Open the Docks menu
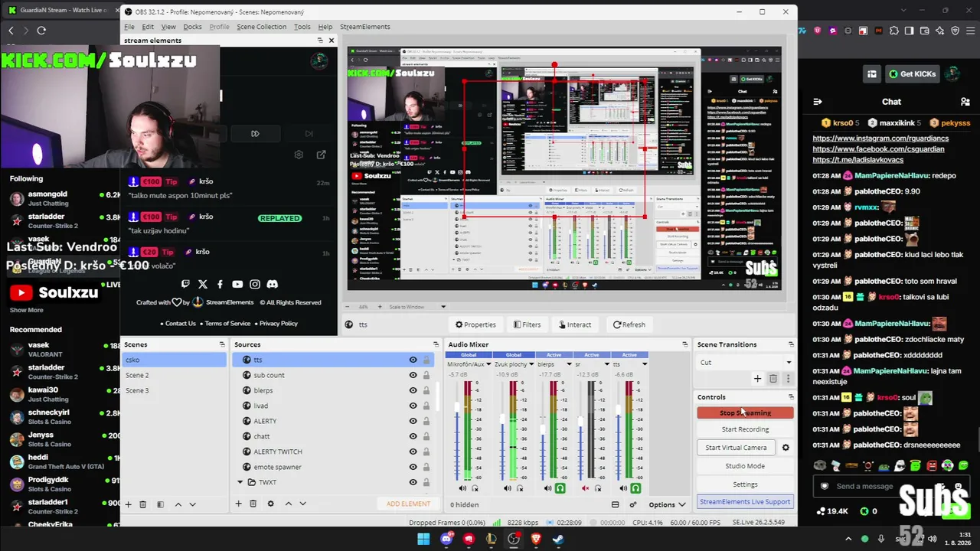The image size is (980, 551). coord(193,27)
